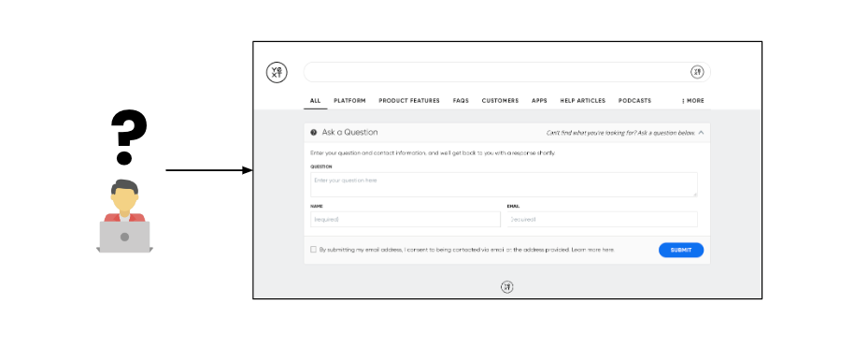Open the Apps tab

[539, 101]
